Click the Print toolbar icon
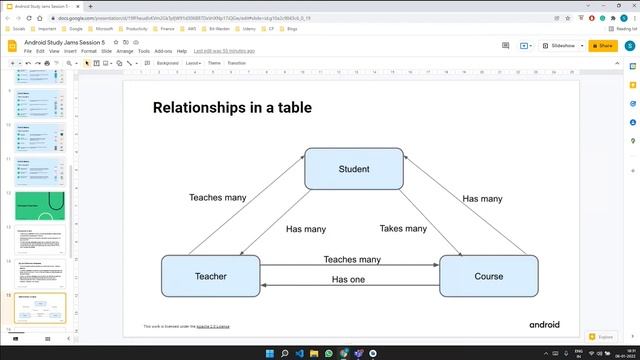Image resolution: width=640 pixels, height=360 pixels. 47,63
